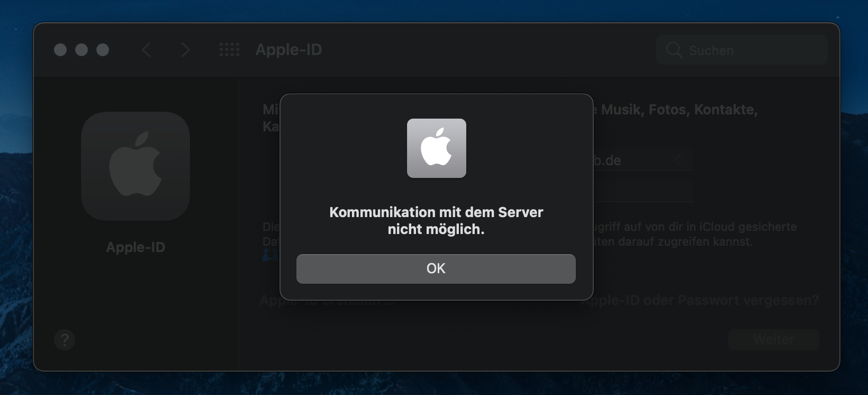Click the magnifying glass search icon

(x=674, y=50)
